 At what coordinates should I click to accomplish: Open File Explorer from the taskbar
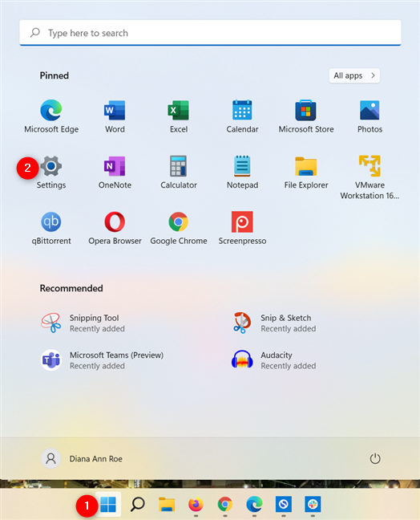pos(167,505)
